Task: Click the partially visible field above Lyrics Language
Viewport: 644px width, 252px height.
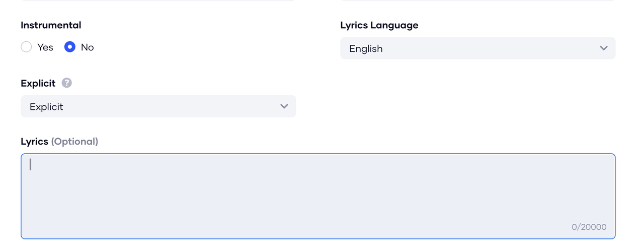Action: tap(478, 1)
